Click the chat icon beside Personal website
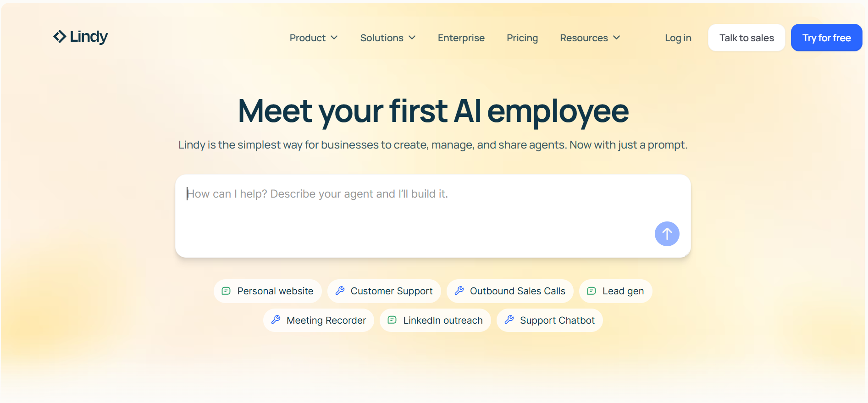The width and height of the screenshot is (868, 403). click(x=226, y=291)
